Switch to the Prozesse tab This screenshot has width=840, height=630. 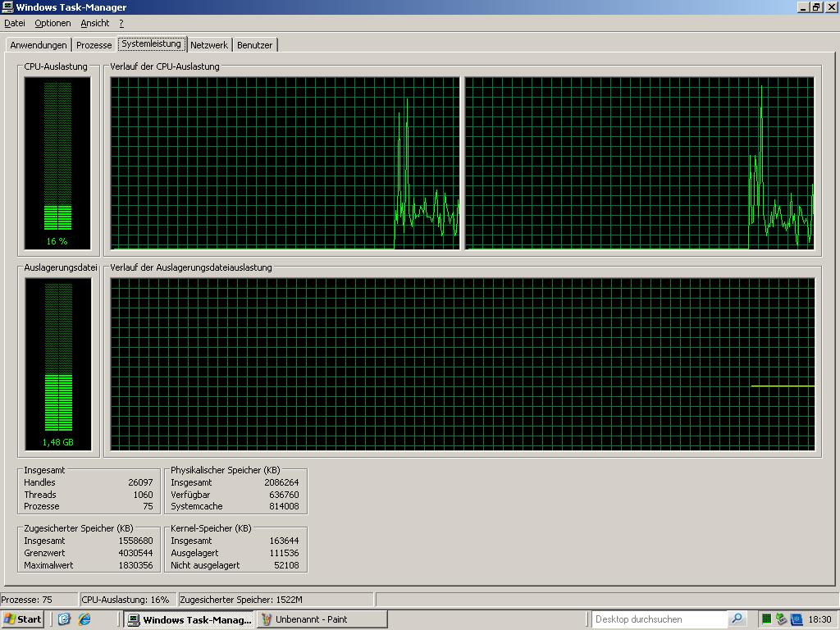[94, 45]
